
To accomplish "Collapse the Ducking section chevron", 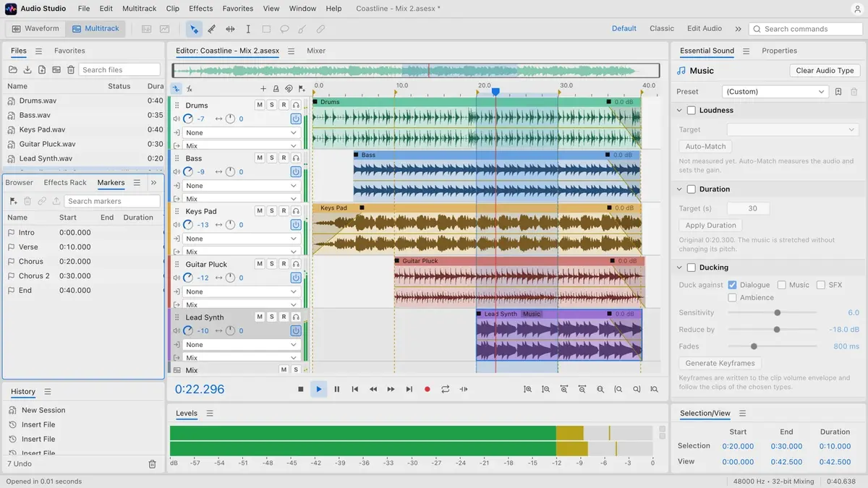I will [x=680, y=267].
